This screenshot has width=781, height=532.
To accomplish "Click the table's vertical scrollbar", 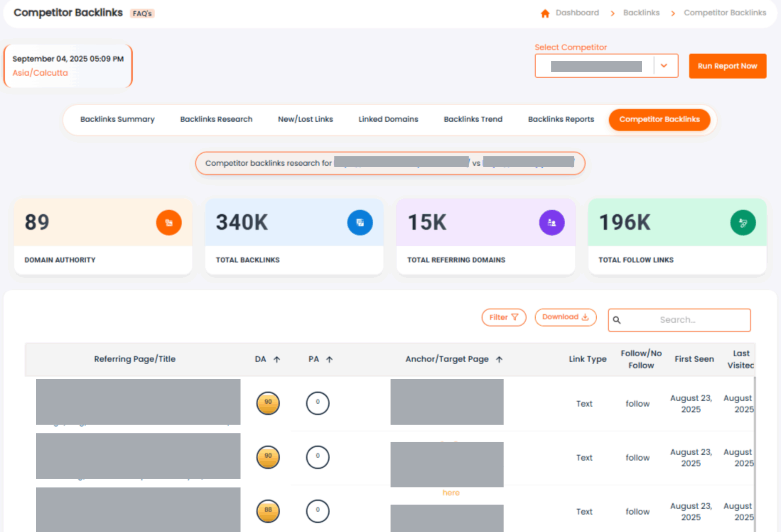I will click(x=754, y=453).
